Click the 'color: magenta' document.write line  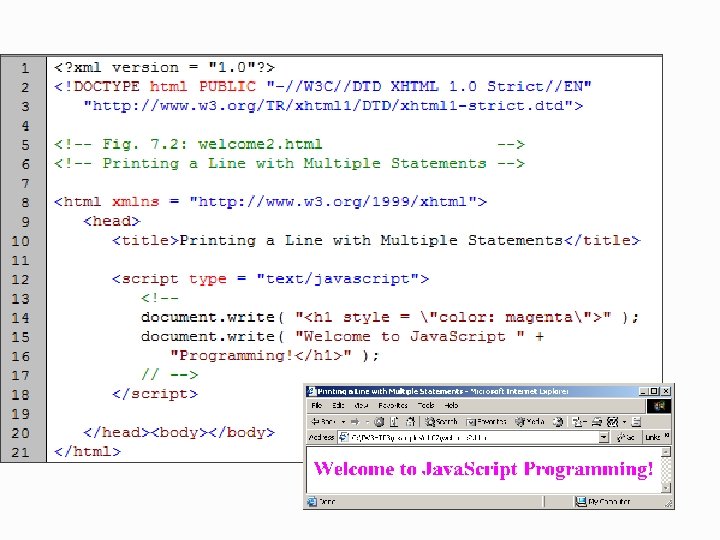click(x=390, y=317)
